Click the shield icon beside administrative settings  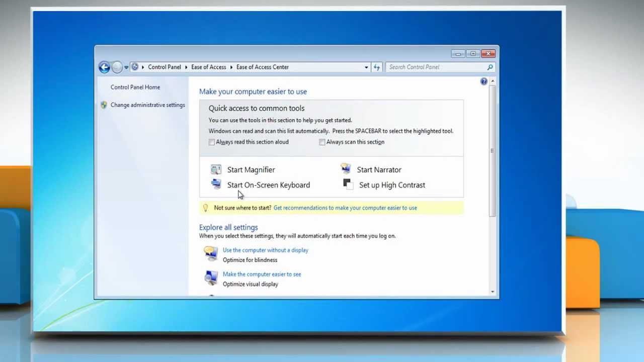click(x=104, y=105)
